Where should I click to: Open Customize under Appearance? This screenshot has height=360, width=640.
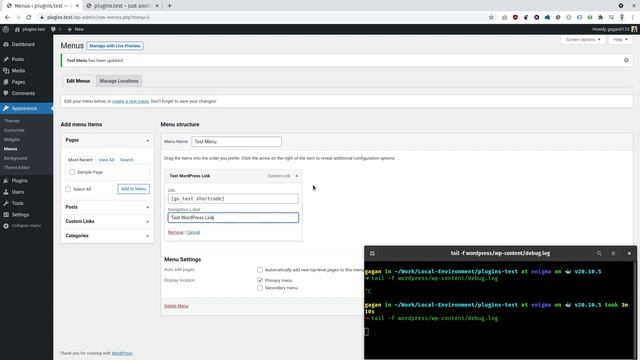(14, 130)
